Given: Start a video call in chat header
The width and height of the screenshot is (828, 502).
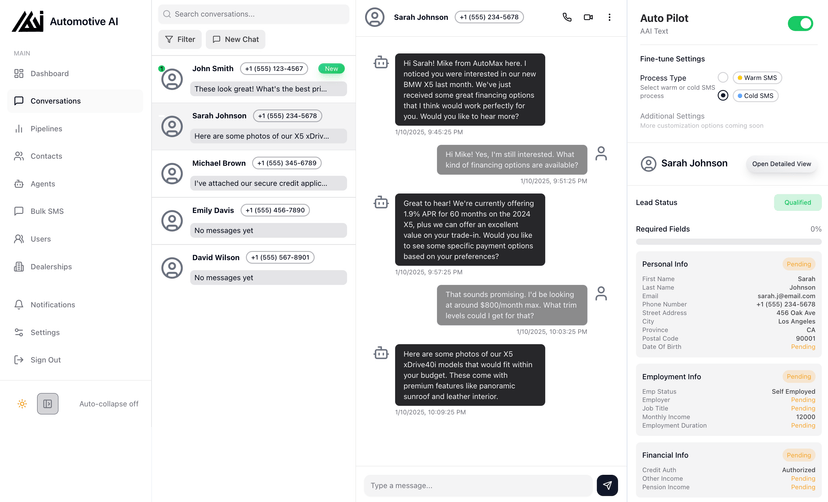Looking at the screenshot, I should click(588, 17).
